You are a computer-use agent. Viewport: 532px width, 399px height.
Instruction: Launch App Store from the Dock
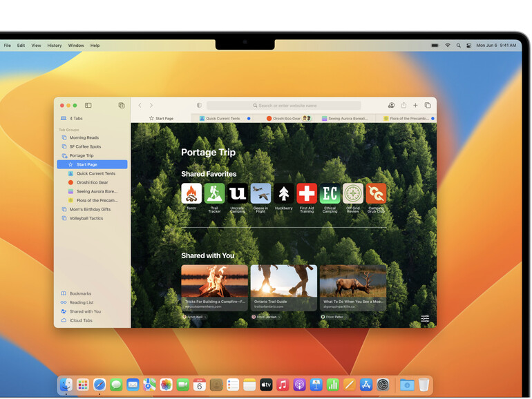click(365, 385)
